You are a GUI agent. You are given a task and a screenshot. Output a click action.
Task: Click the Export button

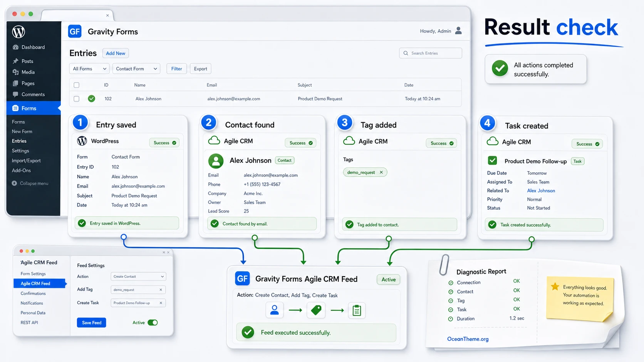(x=201, y=69)
